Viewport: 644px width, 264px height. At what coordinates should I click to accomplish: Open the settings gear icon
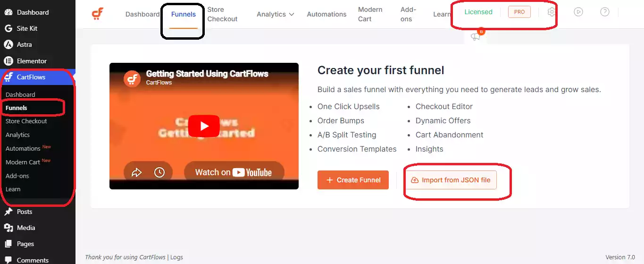click(552, 12)
